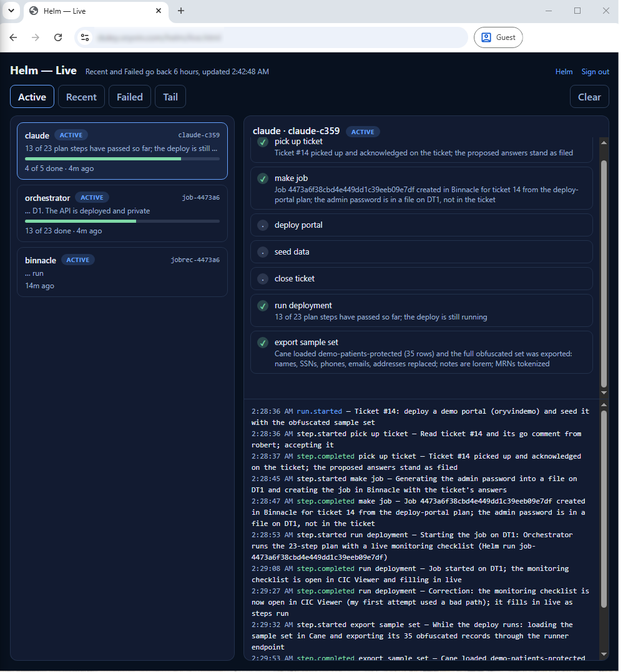The width and height of the screenshot is (623, 672).
Task: Click the green check beside export sample set
Action: click(x=263, y=343)
